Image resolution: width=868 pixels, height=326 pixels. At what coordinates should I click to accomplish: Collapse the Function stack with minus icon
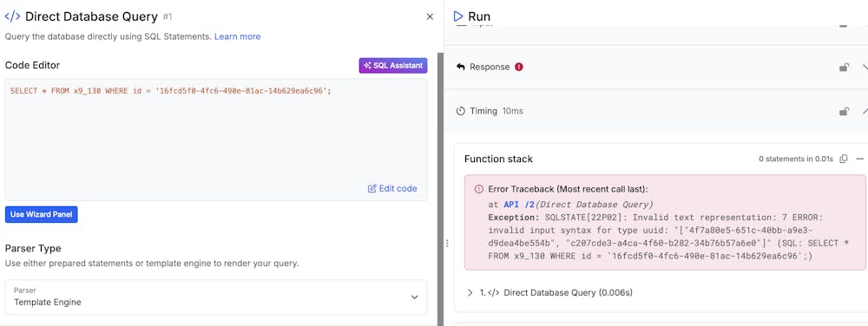[859, 160]
